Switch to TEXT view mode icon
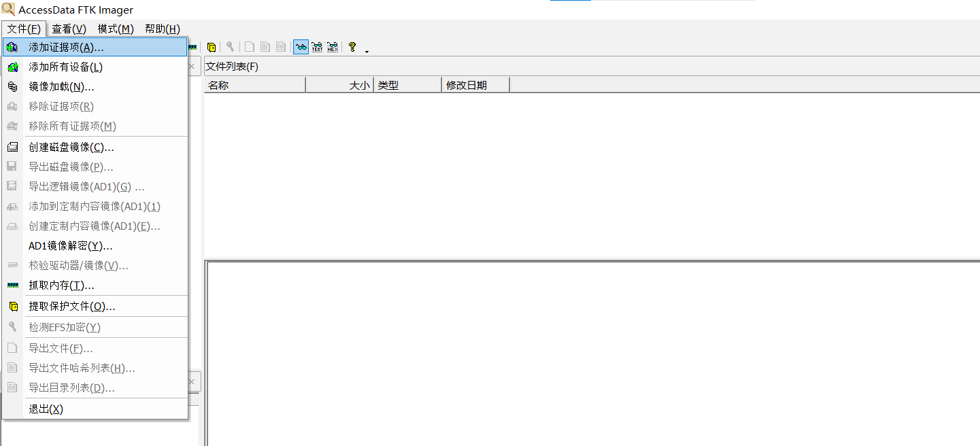 pyautogui.click(x=317, y=47)
